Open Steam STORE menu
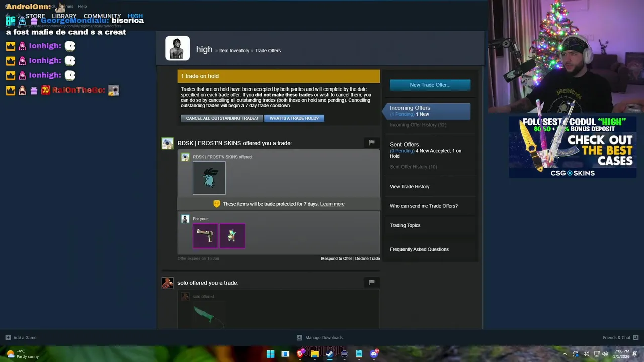Screen dimensions: 644x362 pyautogui.click(x=35, y=16)
